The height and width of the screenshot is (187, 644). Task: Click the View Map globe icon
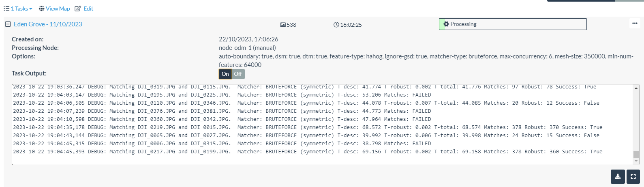42,9
